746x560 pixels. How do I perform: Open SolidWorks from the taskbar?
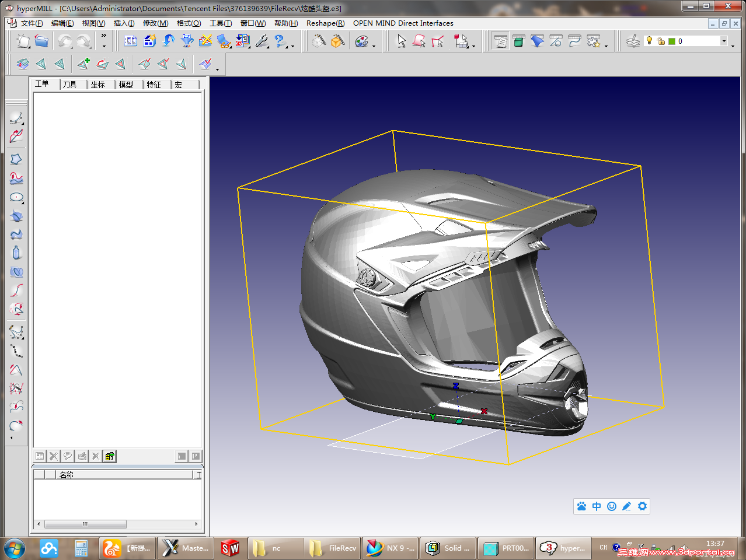230,548
